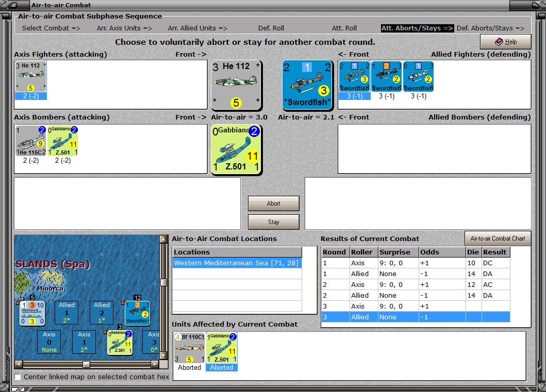Click the Result column header
The height and width of the screenshot is (392, 546).
click(x=495, y=252)
